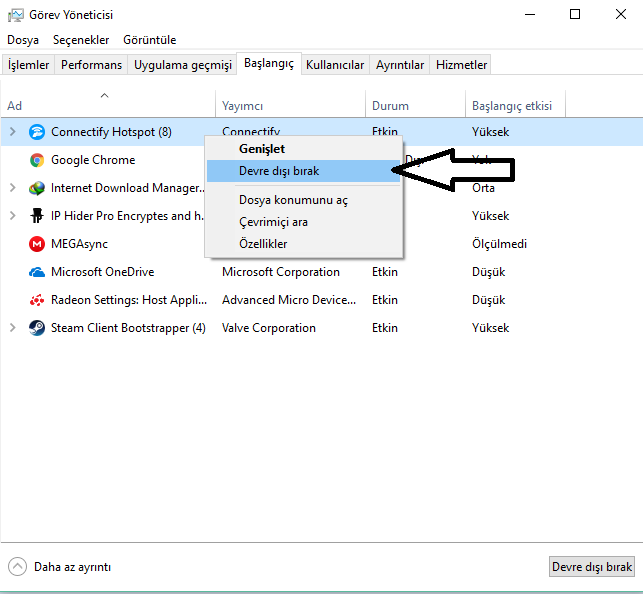
Task: Click Yüksek impact in IP Hider row
Action: (490, 216)
